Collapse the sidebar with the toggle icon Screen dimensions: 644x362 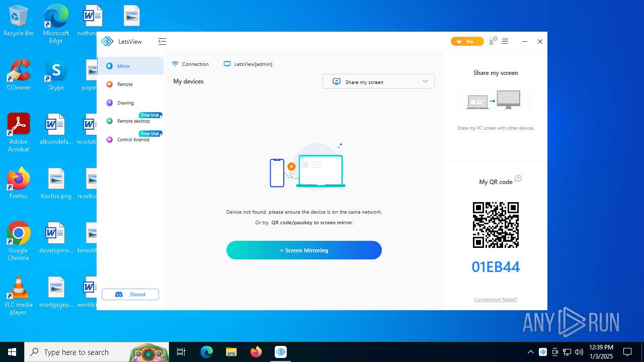pos(162,42)
